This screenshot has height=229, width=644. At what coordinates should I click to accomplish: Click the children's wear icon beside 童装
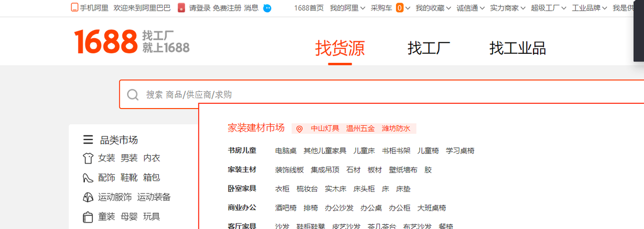pos(88,217)
